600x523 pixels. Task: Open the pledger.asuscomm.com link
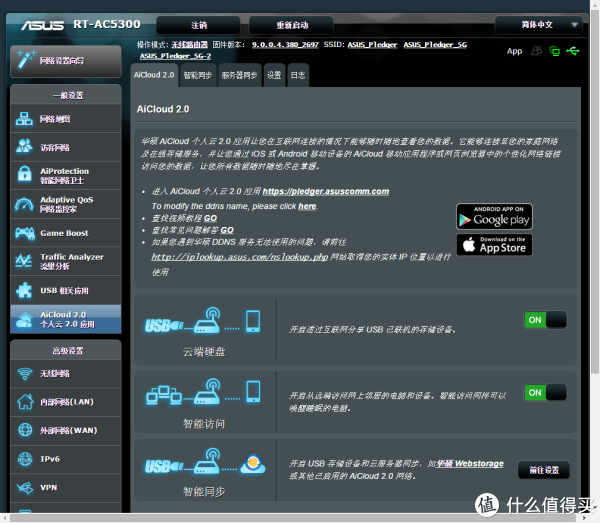pos(326,191)
